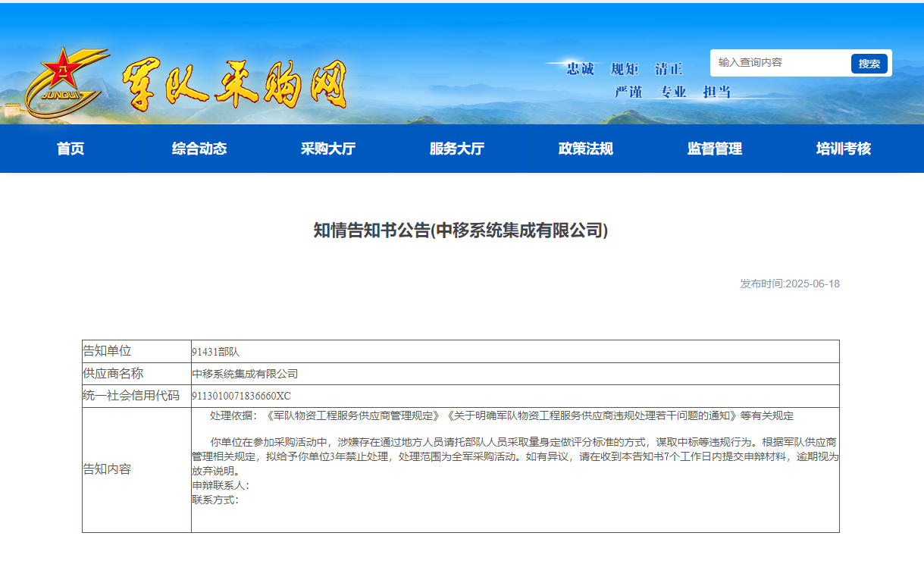The width and height of the screenshot is (924, 583).
Task: Select the 91431部队 table cell
Action: pyautogui.click(x=216, y=352)
